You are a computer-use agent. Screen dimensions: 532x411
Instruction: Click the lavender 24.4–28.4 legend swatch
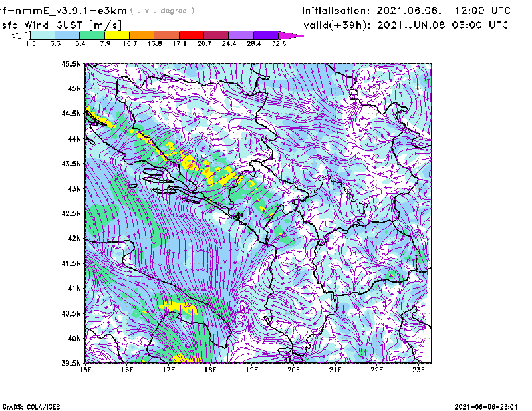[241, 35]
